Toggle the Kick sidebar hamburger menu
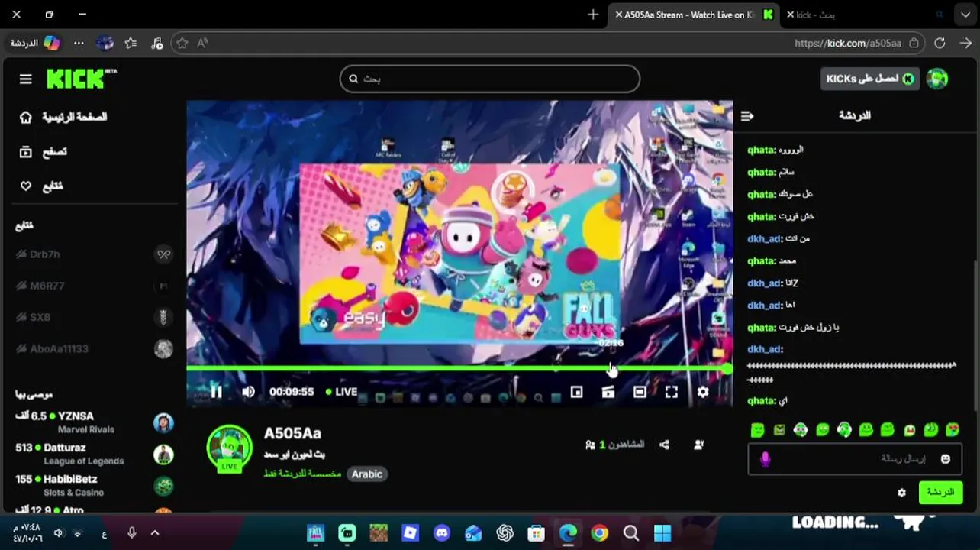The height and width of the screenshot is (550, 980). [x=25, y=79]
